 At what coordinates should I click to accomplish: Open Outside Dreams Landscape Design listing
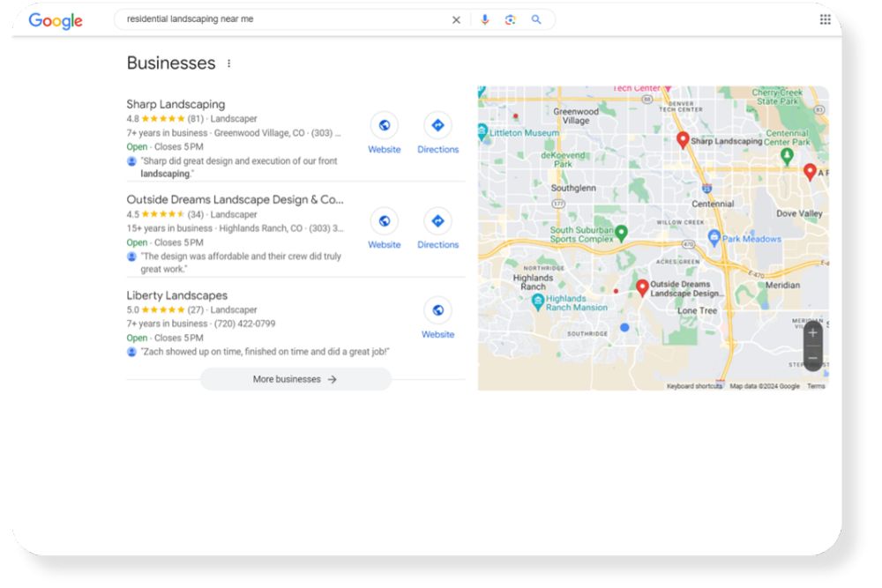point(235,199)
